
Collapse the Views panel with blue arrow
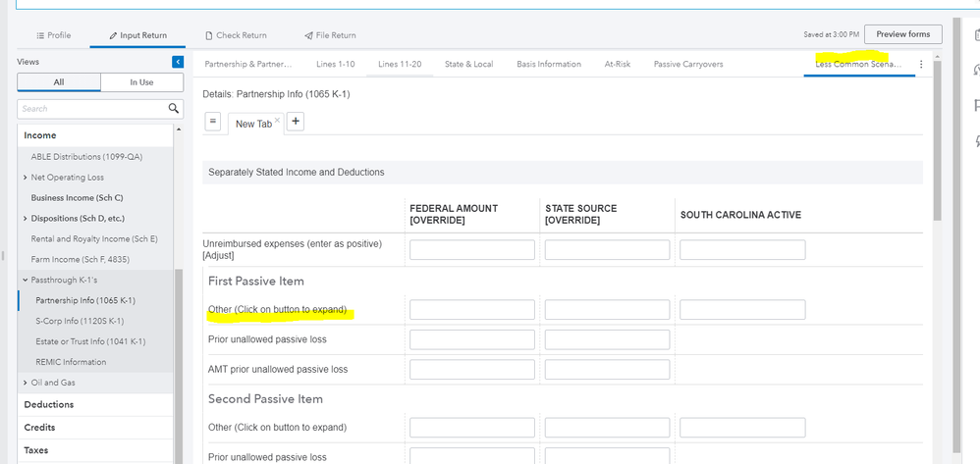178,62
